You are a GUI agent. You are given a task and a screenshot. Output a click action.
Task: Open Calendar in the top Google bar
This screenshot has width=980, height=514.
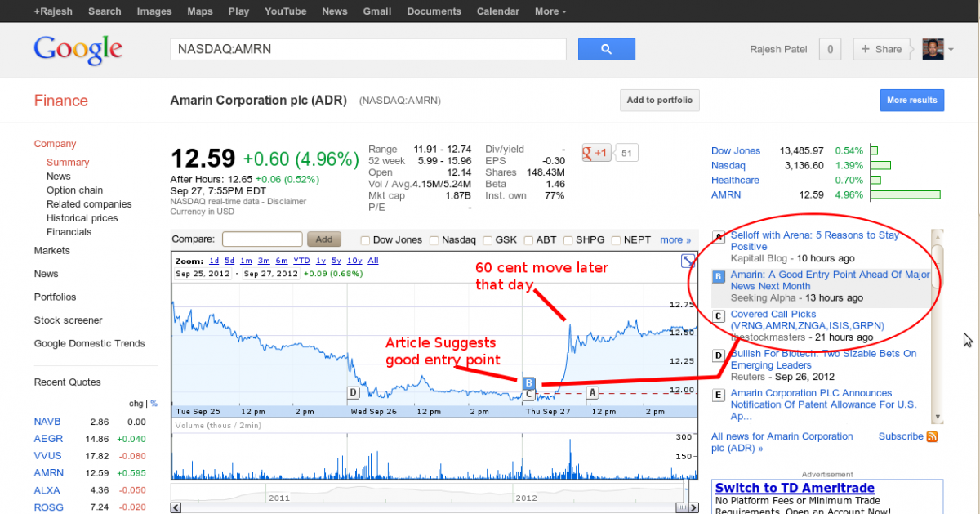click(x=497, y=11)
